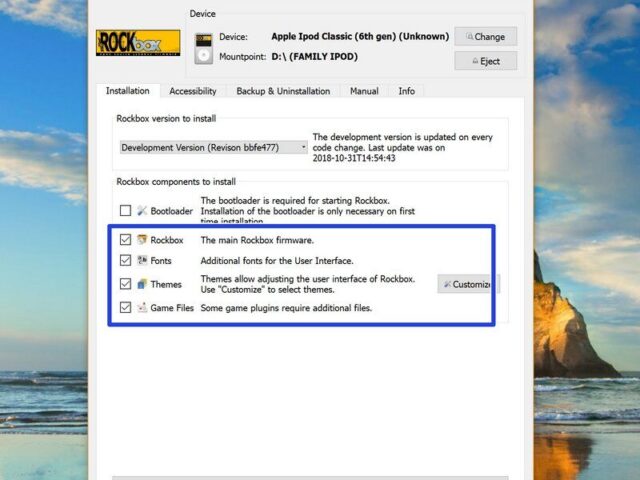Enable the Bootloader checkbox
Viewport: 640px width, 480px height.
125,211
